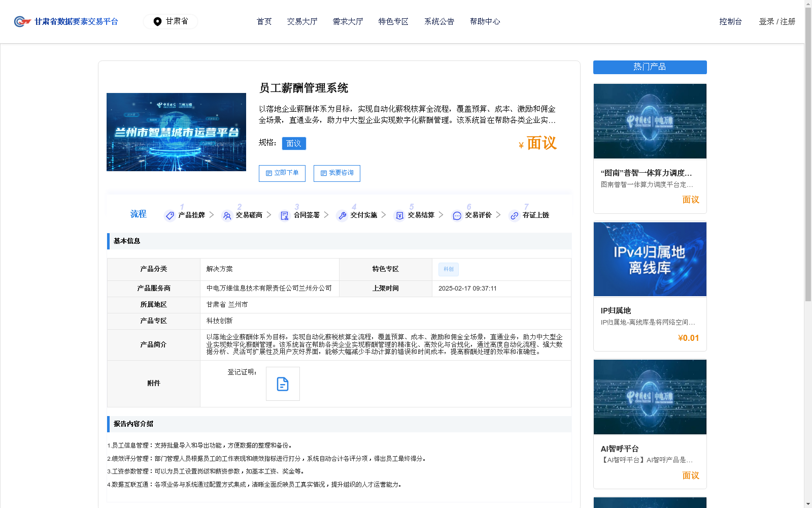Click the ¥0.01 price of IP归属地
Viewport: 812px width, 508px height.
(688, 338)
